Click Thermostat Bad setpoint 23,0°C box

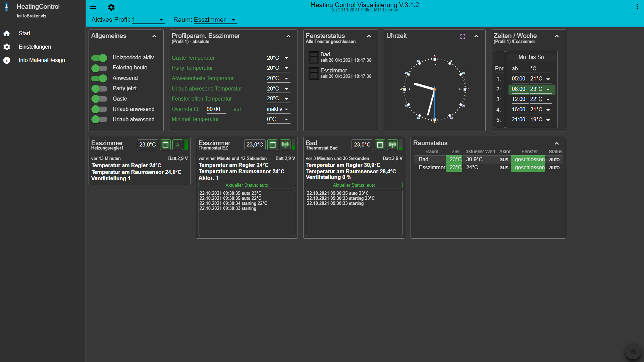click(x=362, y=145)
